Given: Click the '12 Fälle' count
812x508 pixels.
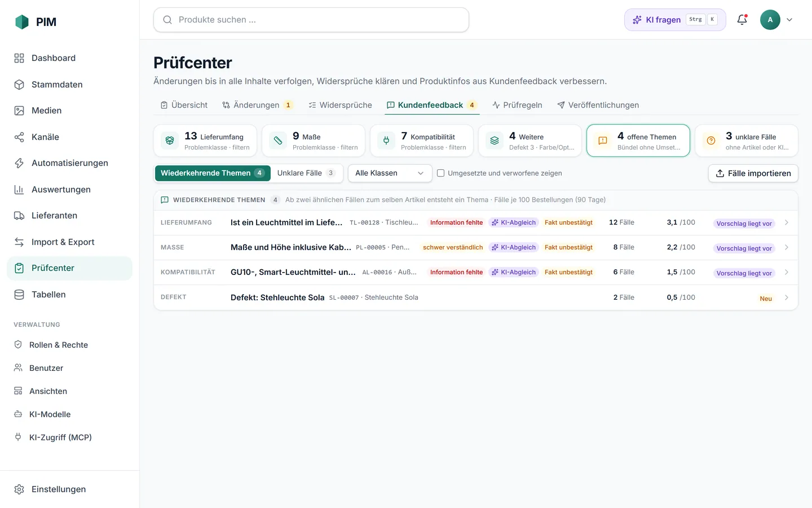Looking at the screenshot, I should click(621, 222).
